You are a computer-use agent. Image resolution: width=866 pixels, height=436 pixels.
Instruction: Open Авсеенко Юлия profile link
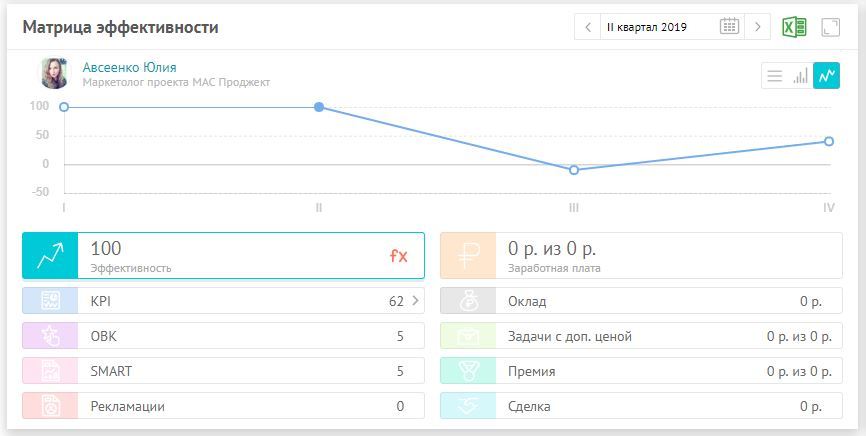tap(129, 67)
